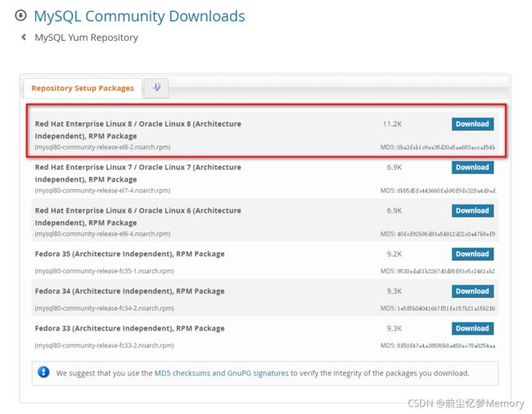Select file name mysql80-community-release-fc34-2.noarch.rpm

coord(104,308)
